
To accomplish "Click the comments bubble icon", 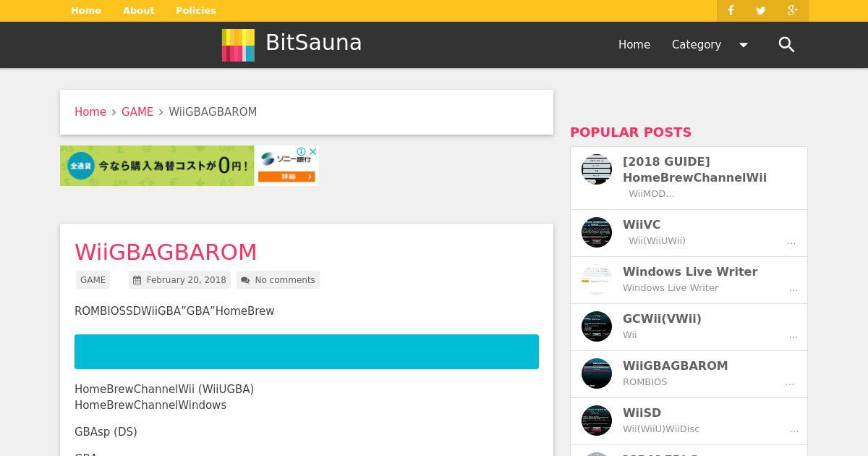I will click(x=245, y=280).
